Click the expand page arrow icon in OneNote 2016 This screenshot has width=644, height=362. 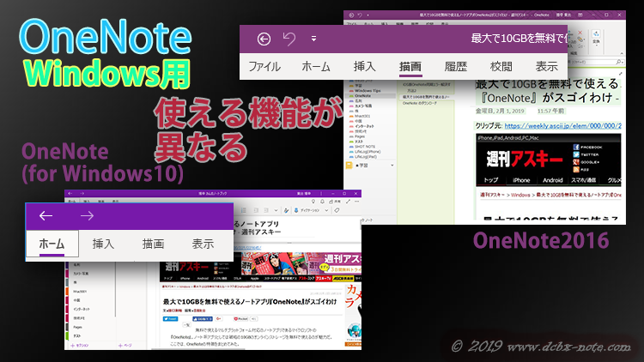(621, 74)
